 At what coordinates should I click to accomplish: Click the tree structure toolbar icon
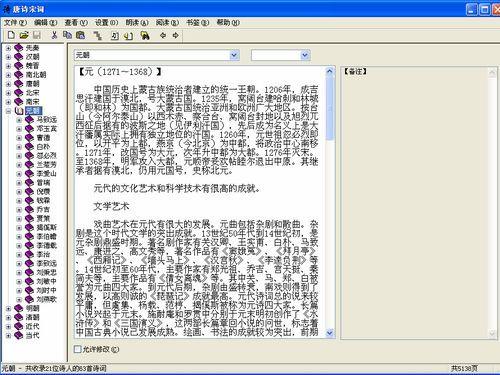pyautogui.click(x=98, y=35)
